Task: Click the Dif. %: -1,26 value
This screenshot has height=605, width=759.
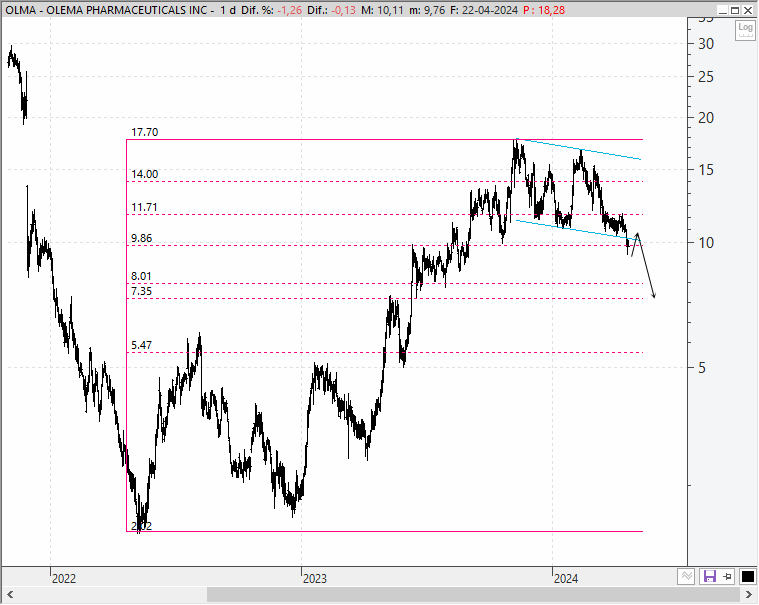Action: point(271,10)
